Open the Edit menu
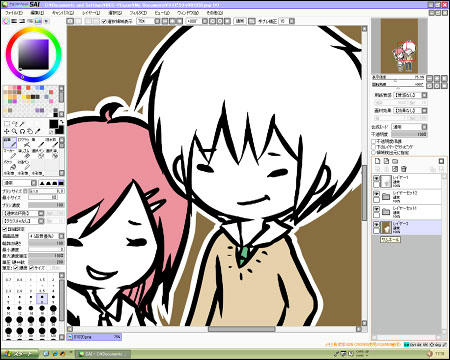Image resolution: width=450 pixels, height=360 pixels. click(37, 13)
